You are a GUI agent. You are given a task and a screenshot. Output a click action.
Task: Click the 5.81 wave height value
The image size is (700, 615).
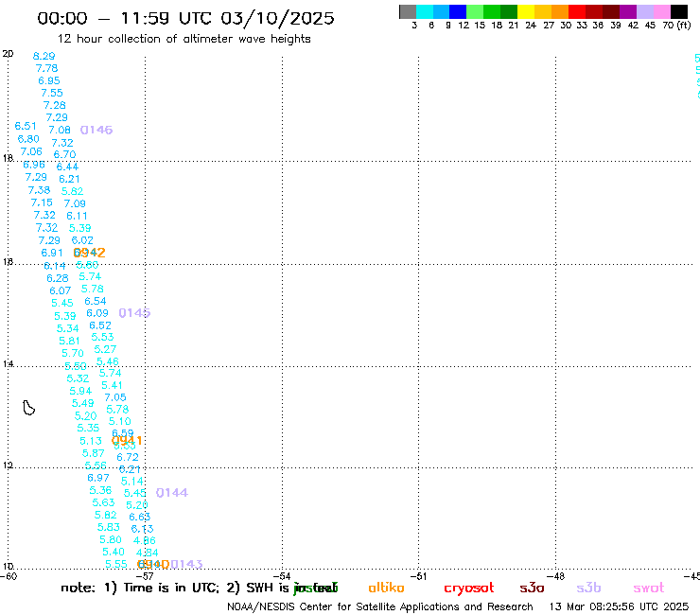pyautogui.click(x=70, y=341)
